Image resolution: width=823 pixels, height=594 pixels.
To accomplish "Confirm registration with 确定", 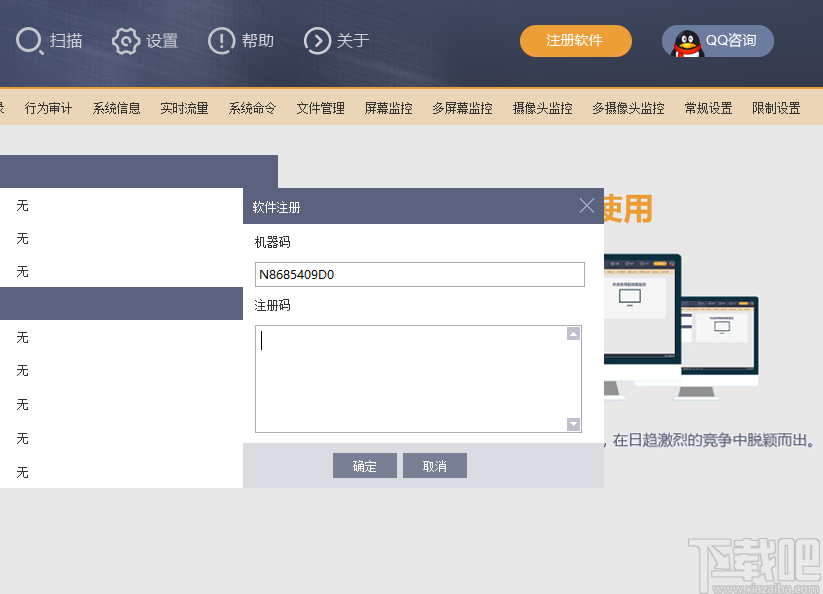I will [x=365, y=465].
